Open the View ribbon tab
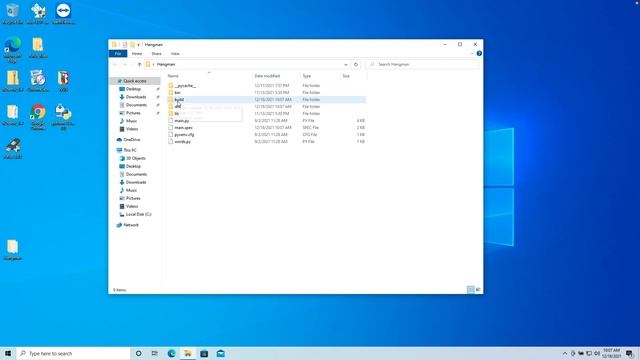This screenshot has width=640, height=360. (175, 53)
